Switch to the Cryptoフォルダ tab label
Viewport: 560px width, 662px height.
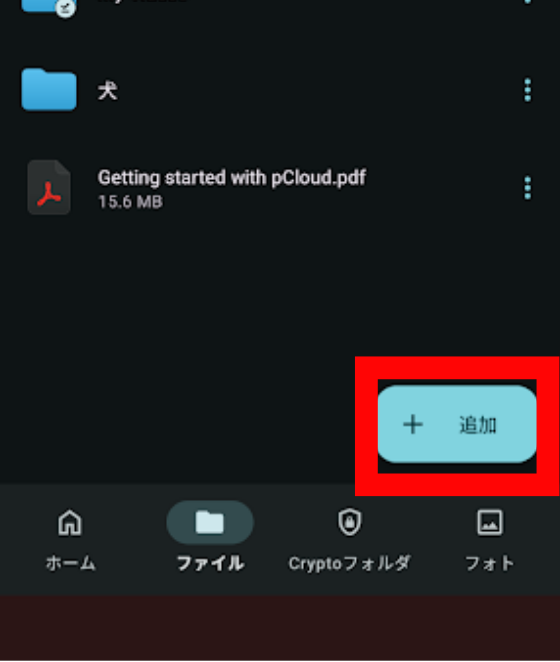[349, 564]
